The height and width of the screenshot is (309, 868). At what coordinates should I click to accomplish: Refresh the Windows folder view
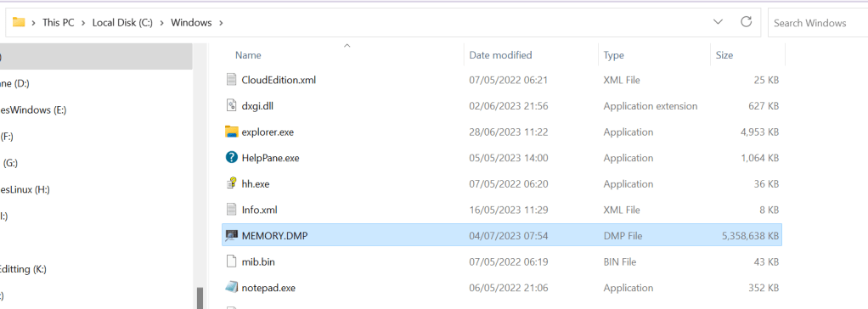[746, 22]
